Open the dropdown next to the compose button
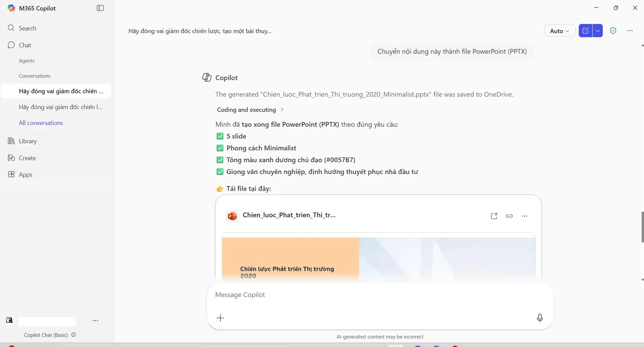The image size is (644, 347). click(x=598, y=30)
